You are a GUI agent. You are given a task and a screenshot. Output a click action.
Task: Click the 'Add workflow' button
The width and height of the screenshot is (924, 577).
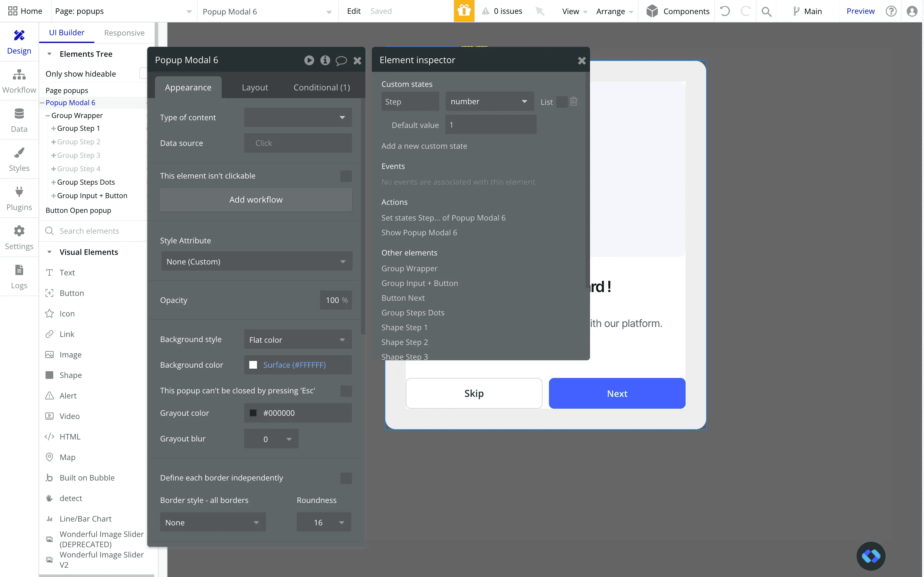(255, 200)
